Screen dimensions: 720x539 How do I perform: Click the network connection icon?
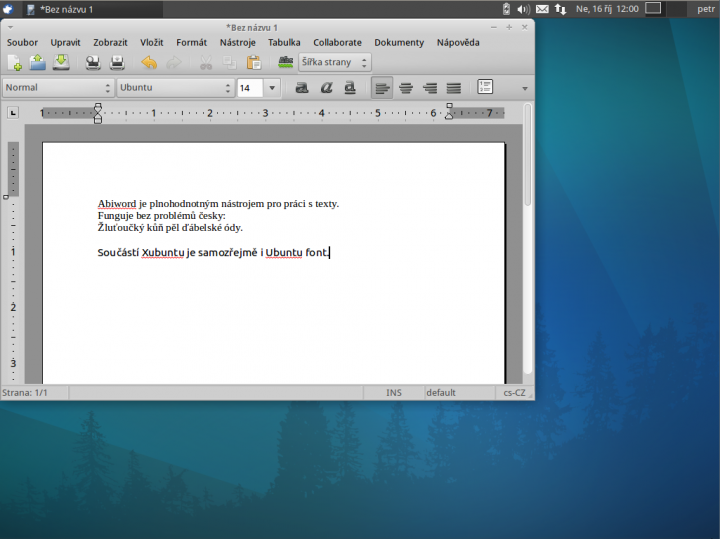[x=560, y=9]
